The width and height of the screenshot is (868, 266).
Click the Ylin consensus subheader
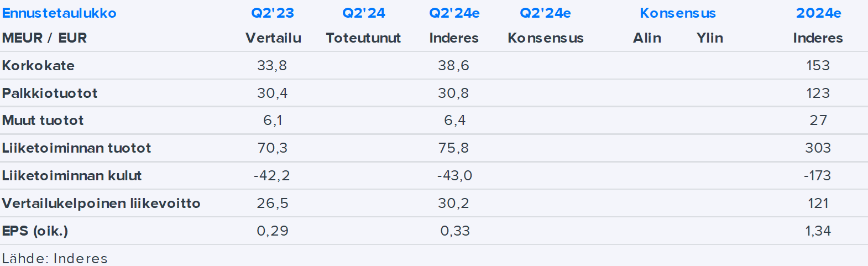pos(709,38)
